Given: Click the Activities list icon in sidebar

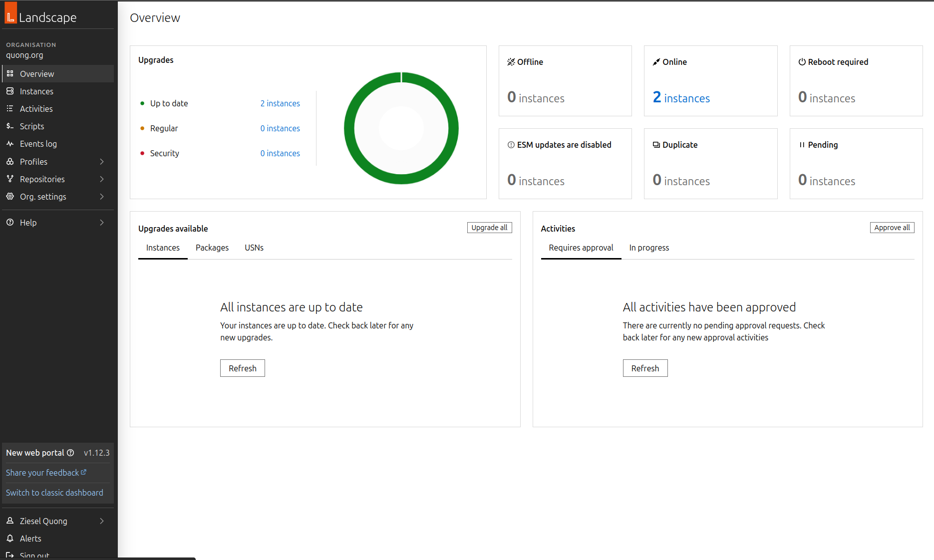Looking at the screenshot, I should pos(10,109).
